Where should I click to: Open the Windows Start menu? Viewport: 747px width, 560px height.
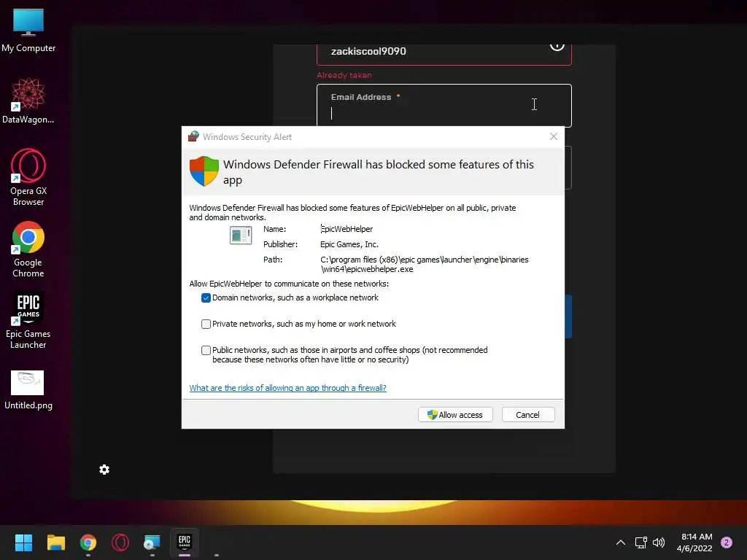click(23, 542)
